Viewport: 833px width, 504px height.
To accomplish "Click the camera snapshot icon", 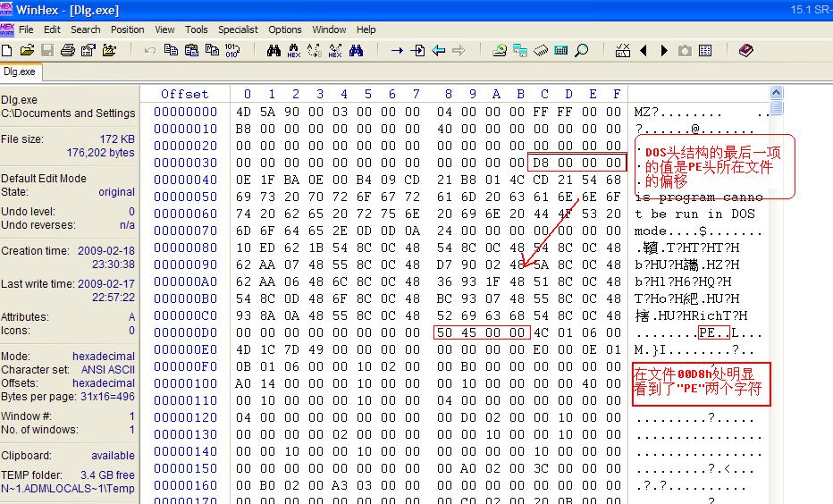I will click(685, 50).
